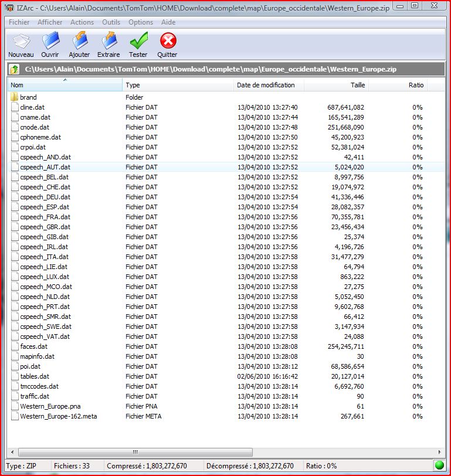The height and width of the screenshot is (476, 451).
Task: Select cspeech_DEU.dat file
Action: tap(45, 197)
